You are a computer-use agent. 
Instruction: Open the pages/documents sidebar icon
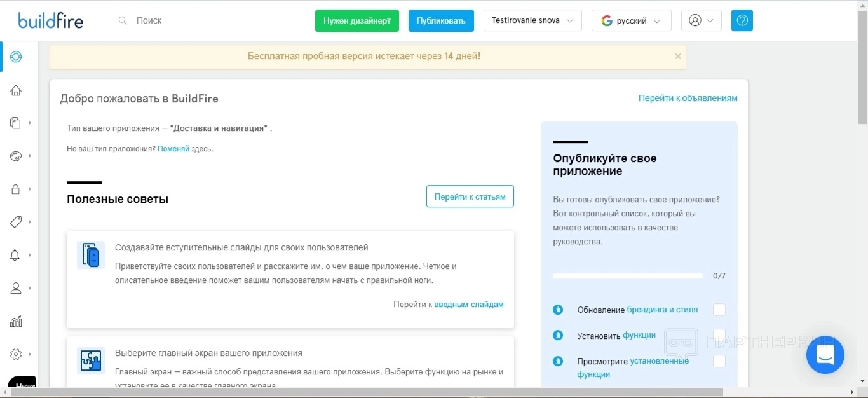16,123
